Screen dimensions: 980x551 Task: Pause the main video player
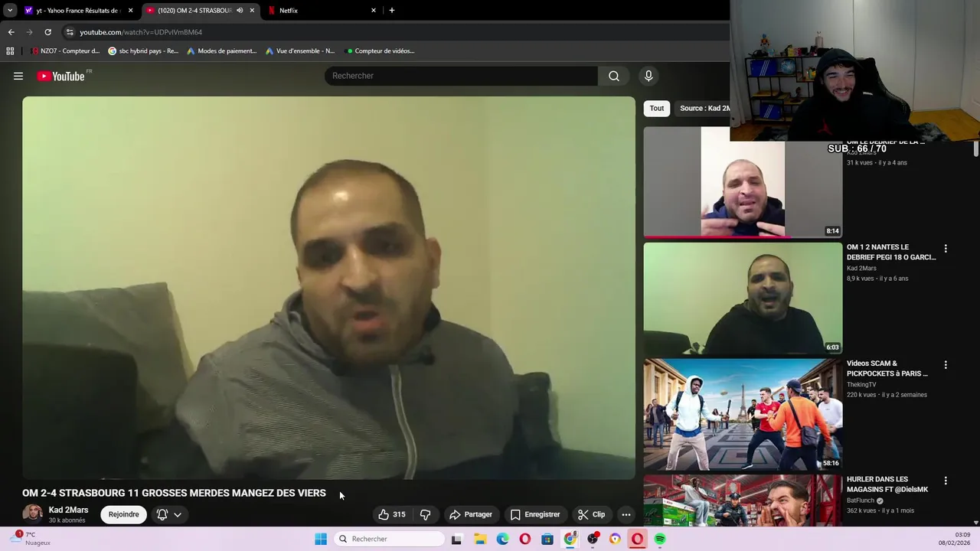click(328, 288)
